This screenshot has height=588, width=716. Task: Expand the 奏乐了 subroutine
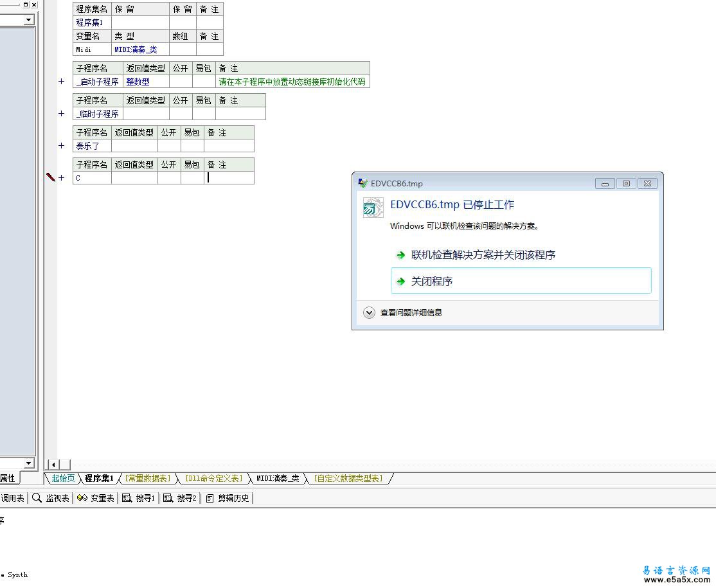[62, 146]
